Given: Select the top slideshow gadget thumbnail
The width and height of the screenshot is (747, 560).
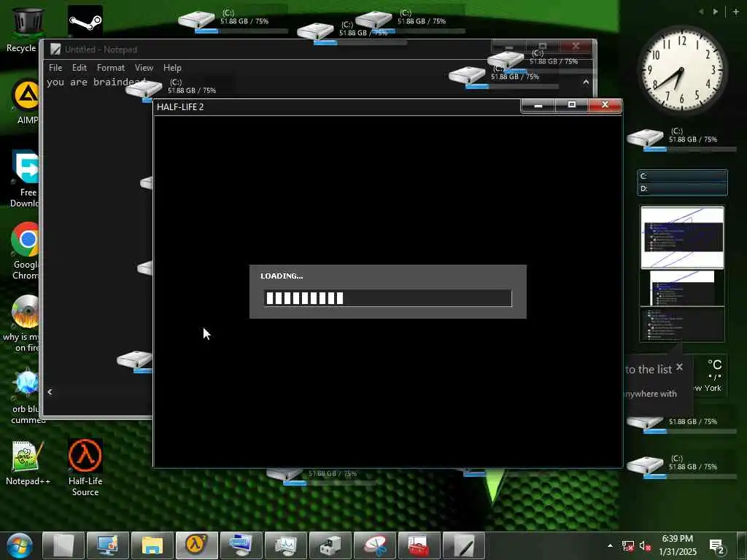Looking at the screenshot, I should pos(682,237).
